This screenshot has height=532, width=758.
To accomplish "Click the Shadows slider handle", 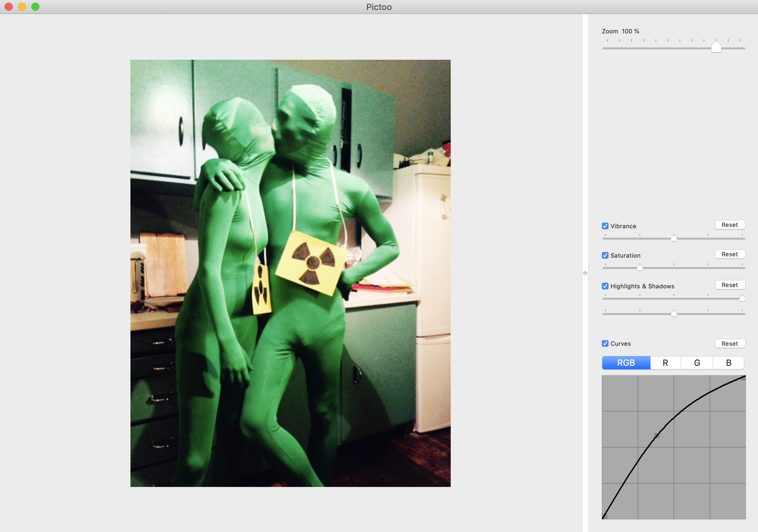I will pyautogui.click(x=674, y=313).
